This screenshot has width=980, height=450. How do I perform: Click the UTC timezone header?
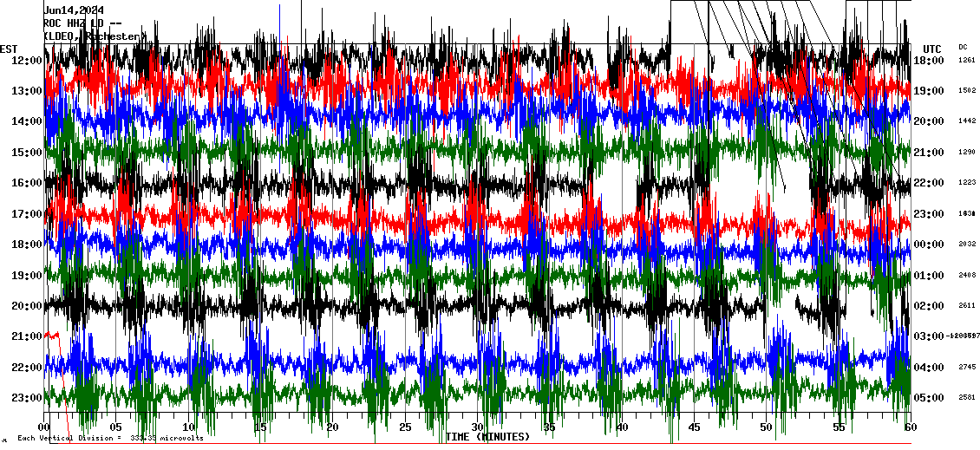(x=931, y=49)
